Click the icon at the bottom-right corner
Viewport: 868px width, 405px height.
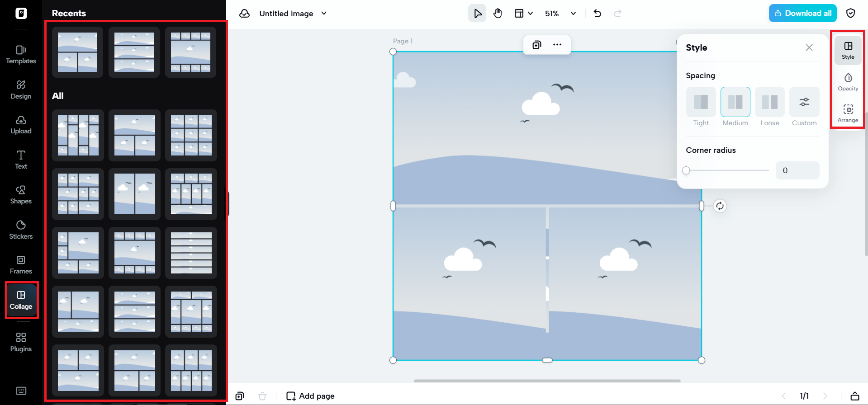click(855, 396)
